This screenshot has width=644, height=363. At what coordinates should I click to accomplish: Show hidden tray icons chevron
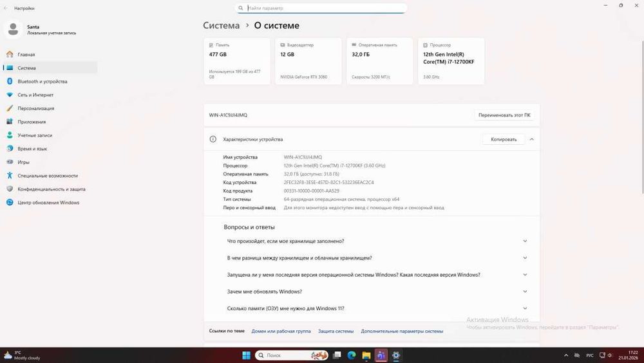[566, 355]
